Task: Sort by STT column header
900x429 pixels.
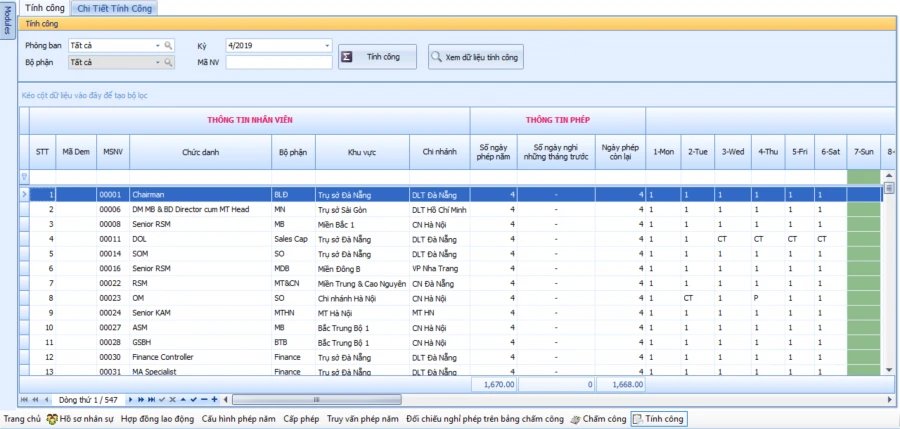Action: click(x=42, y=152)
